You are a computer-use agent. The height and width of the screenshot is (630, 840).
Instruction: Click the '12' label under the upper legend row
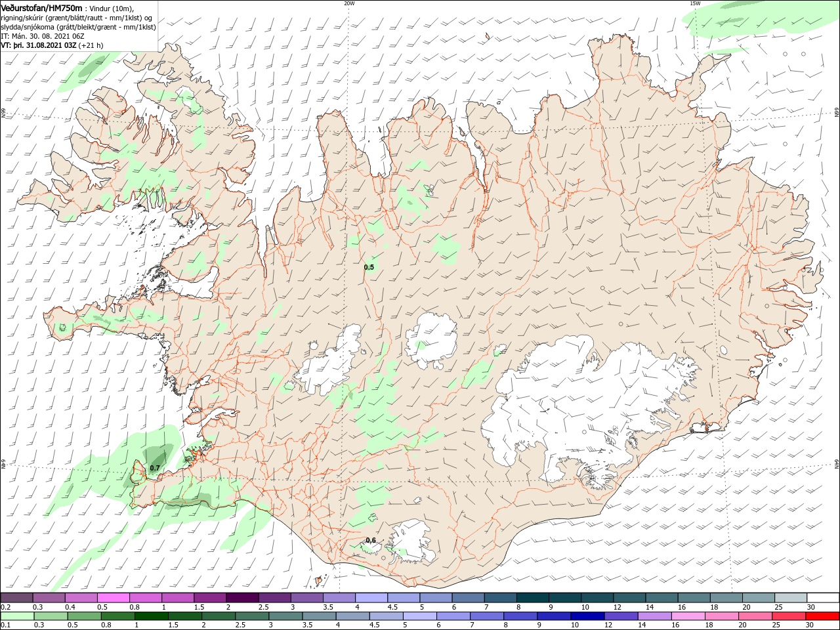point(617,607)
